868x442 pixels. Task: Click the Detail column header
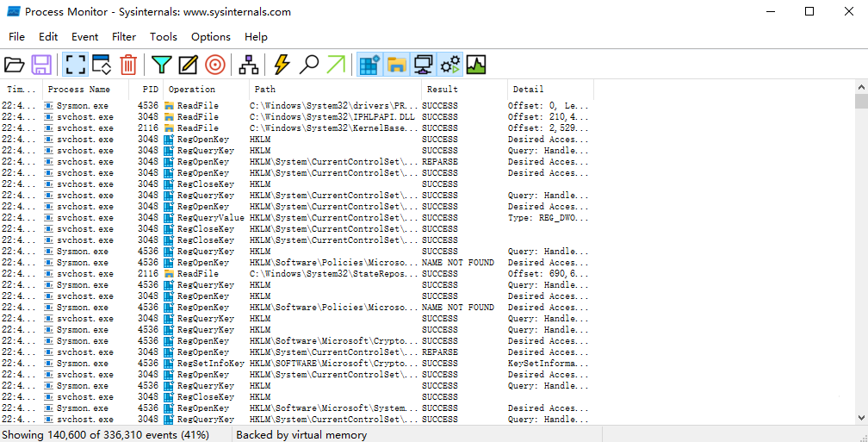(x=551, y=90)
